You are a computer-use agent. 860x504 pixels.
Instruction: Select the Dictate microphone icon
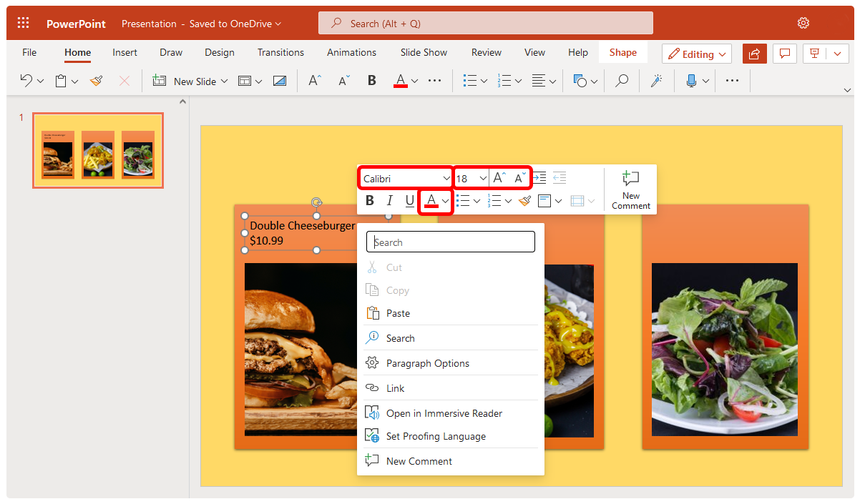tap(691, 81)
